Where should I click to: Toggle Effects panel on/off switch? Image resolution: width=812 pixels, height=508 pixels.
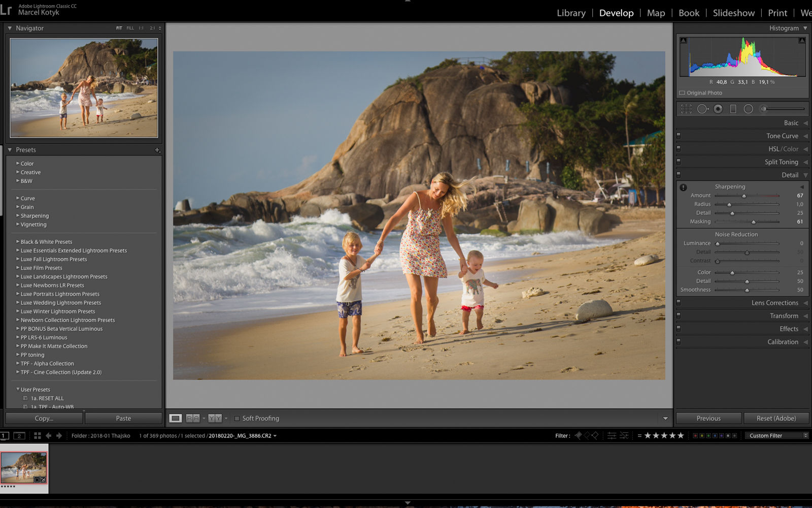tap(679, 329)
